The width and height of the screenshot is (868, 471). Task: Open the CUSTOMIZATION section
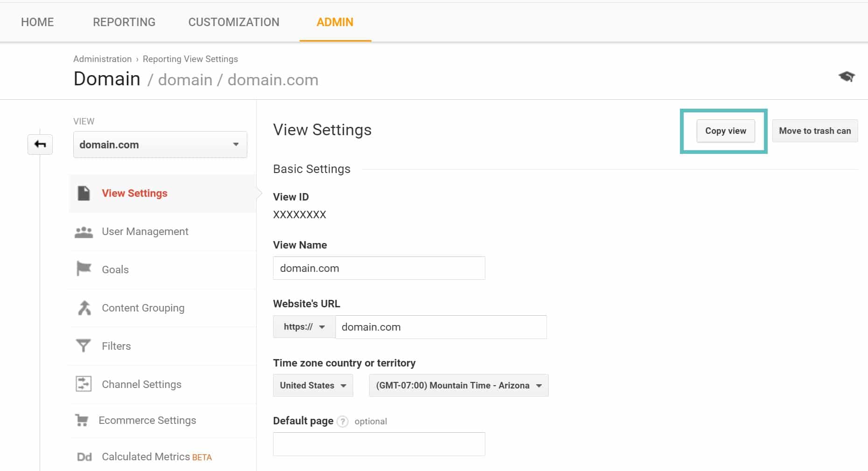pos(233,22)
